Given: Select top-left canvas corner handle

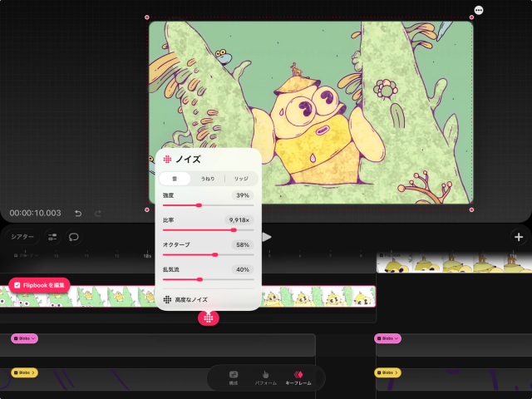Looking at the screenshot, I should click(147, 17).
